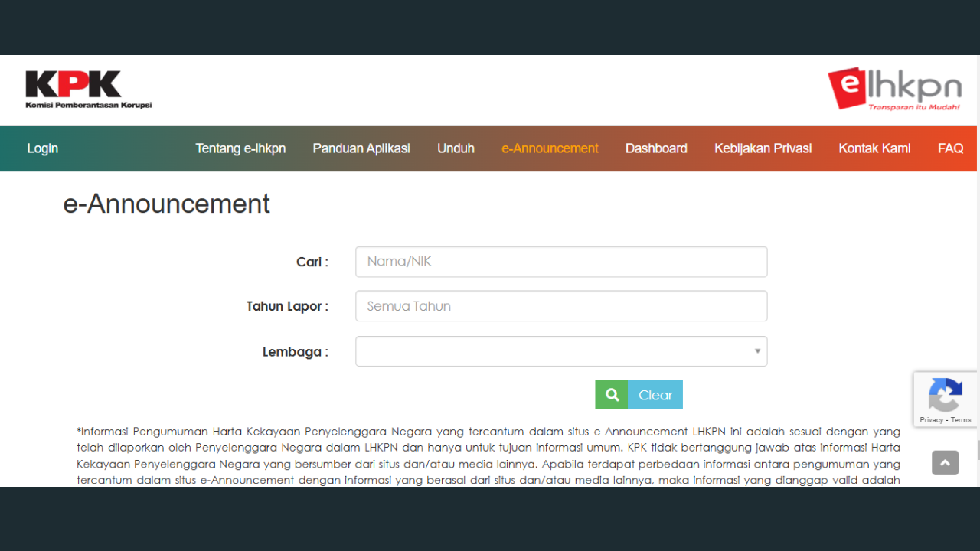The image size is (980, 551).
Task: Open Panduan Aplikasi in navigation
Action: pos(361,148)
